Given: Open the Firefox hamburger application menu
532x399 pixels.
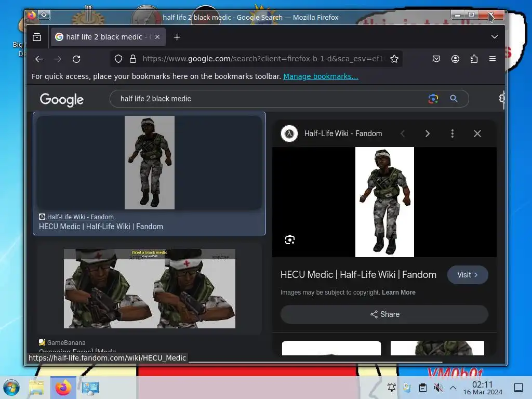Looking at the screenshot, I should (493, 59).
